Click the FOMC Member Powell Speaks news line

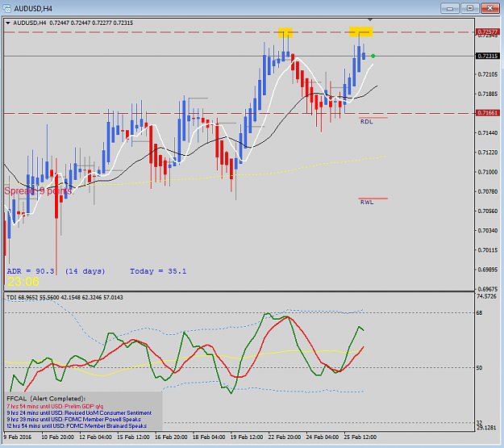pyautogui.click(x=73, y=420)
